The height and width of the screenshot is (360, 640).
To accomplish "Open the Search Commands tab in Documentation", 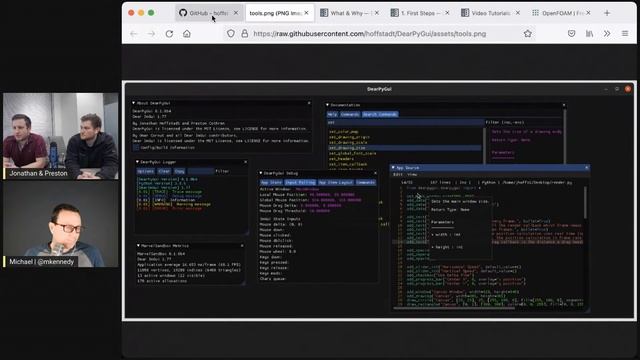I will [x=380, y=114].
